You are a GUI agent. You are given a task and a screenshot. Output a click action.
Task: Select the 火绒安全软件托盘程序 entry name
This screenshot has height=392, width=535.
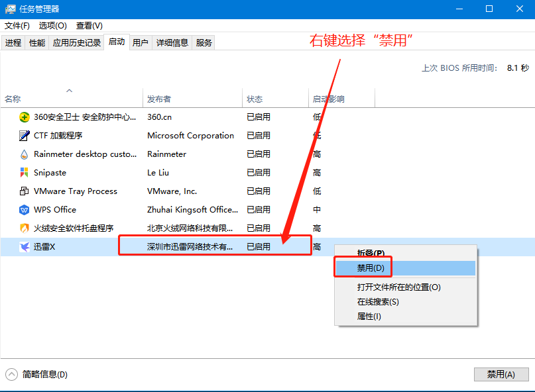coord(74,228)
